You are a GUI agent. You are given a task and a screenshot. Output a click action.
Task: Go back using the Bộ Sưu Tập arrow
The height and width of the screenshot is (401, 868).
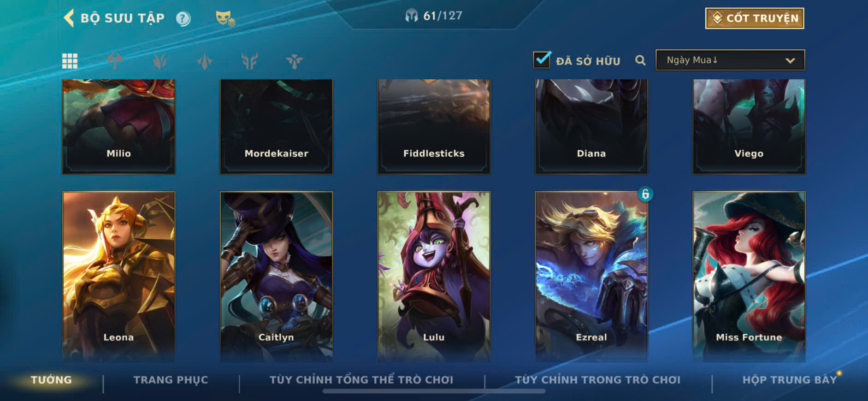(69, 18)
